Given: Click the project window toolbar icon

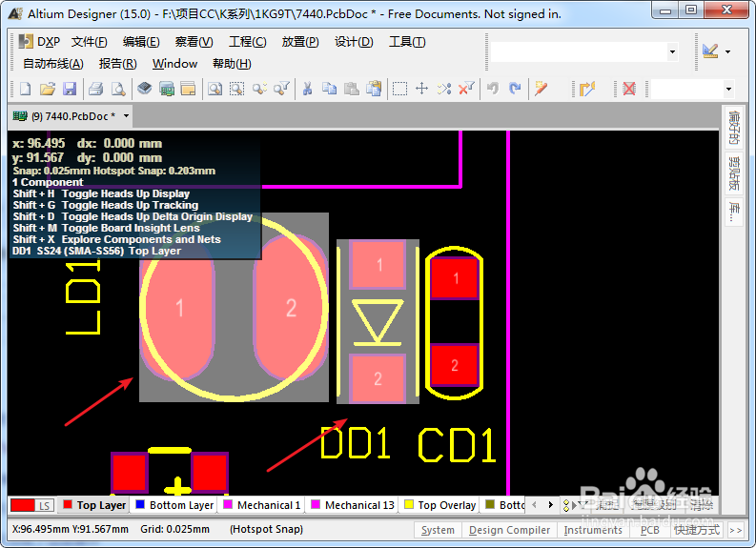Looking at the screenshot, I should (x=188, y=89).
